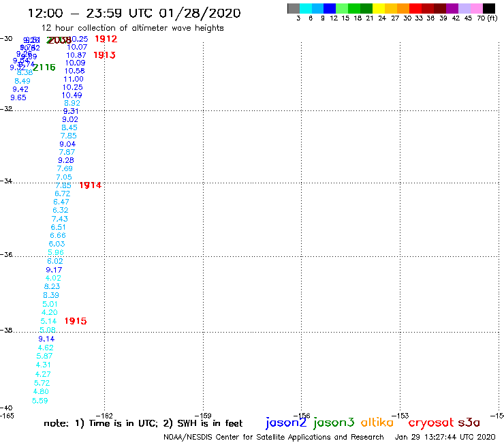Select the red time label '1915'
The height and width of the screenshot is (443, 504).
76,321
